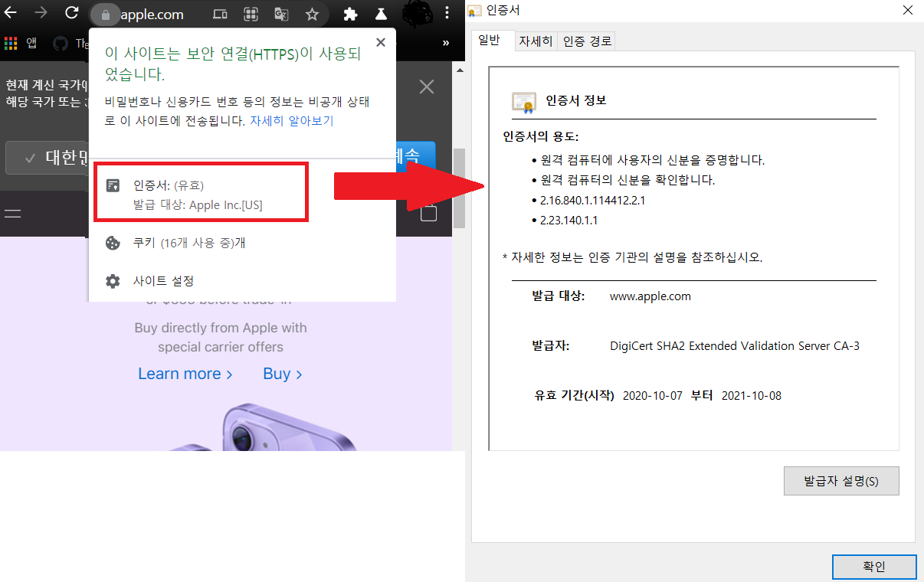Click the Buy link
Viewport: 924px width, 582px height.
tap(282, 374)
